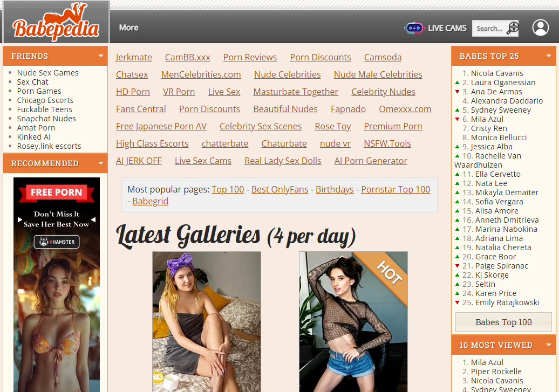Viewport: 559px width, 392px height.
Task: Click the xHamster badge in the ad banner
Action: tap(57, 242)
